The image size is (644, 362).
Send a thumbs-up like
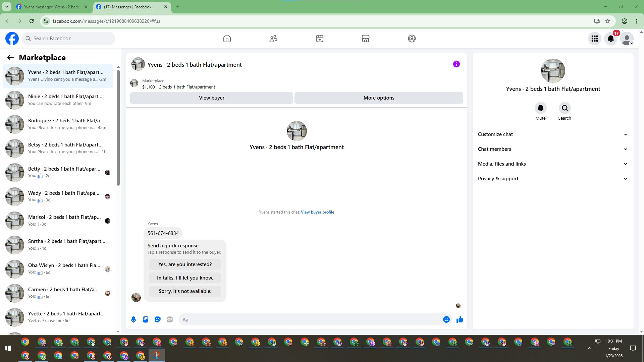pos(460,319)
